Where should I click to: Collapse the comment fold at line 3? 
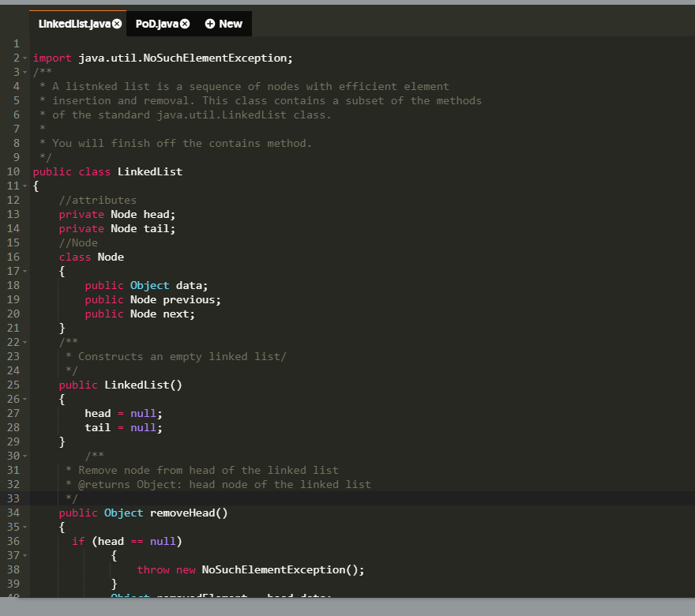24,72
